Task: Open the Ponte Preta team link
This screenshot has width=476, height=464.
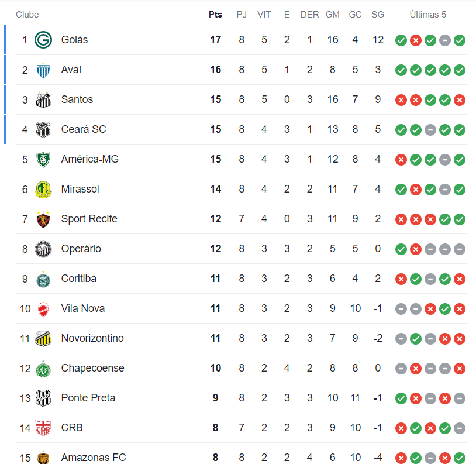Action: (x=88, y=398)
